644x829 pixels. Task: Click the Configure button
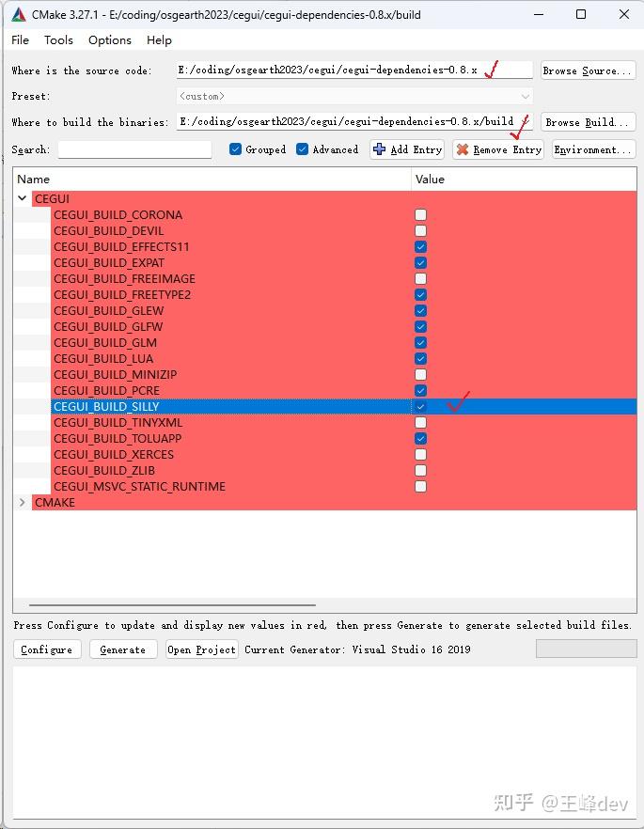pos(47,649)
